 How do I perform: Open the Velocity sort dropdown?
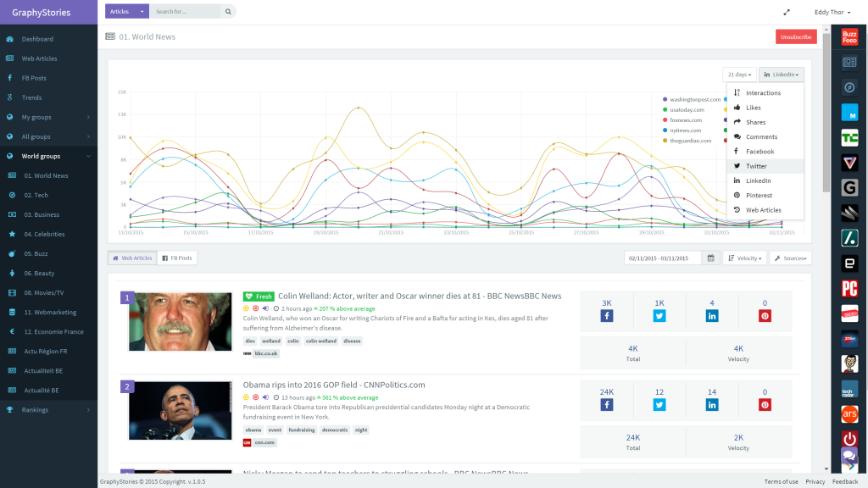(x=744, y=258)
